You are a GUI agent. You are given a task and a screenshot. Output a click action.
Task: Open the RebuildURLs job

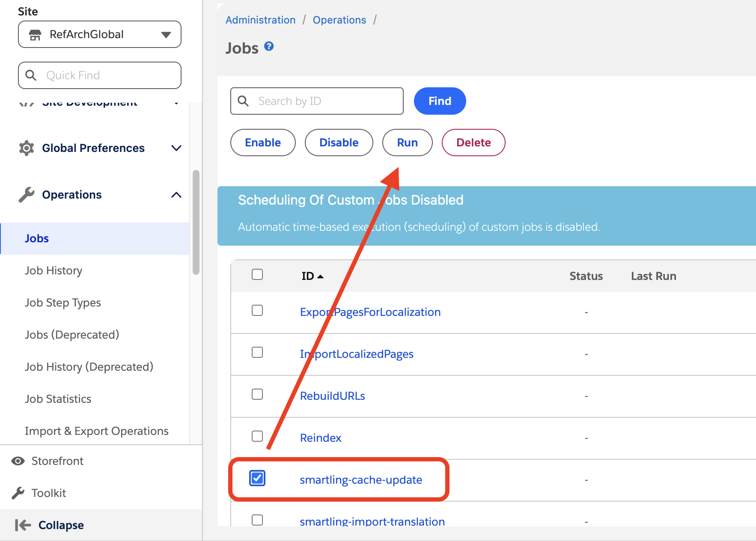click(x=333, y=396)
